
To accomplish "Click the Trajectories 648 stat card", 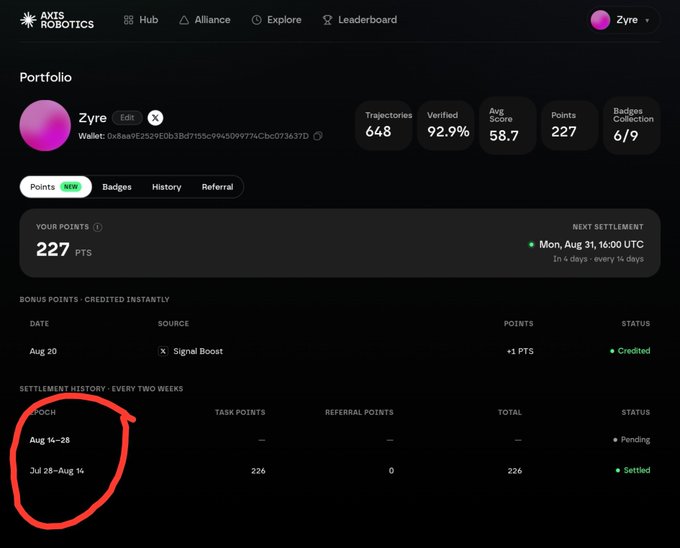I will 383,125.
